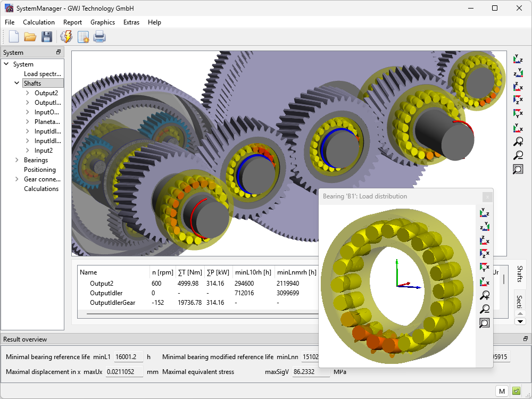The image size is (532, 399).
Task: Click the maxUx displacement value field
Action: point(124,372)
